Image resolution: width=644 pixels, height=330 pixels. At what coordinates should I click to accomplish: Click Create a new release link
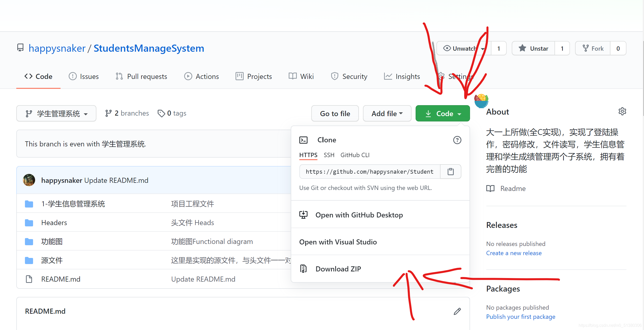[514, 253]
